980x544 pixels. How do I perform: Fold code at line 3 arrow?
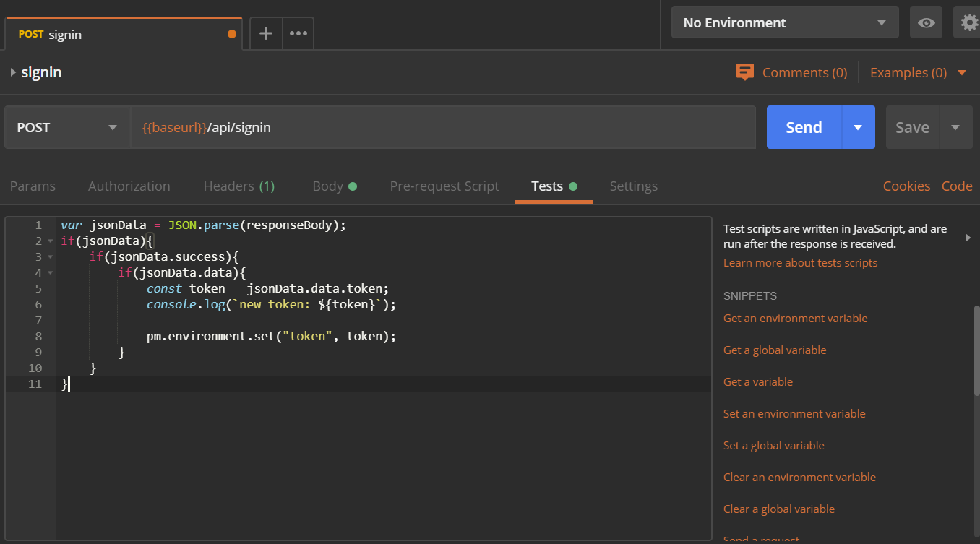(50, 257)
